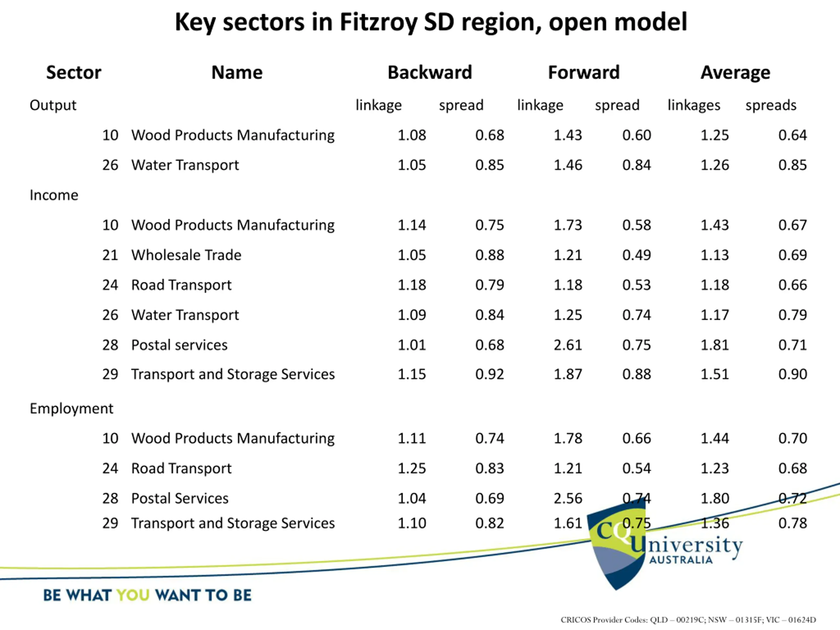
Task: Click the 'Backward' column header
Action: coord(430,72)
